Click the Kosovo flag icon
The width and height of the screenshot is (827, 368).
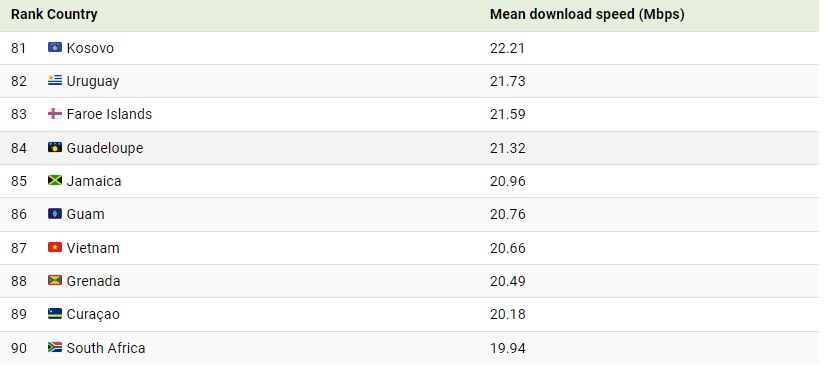coord(55,47)
